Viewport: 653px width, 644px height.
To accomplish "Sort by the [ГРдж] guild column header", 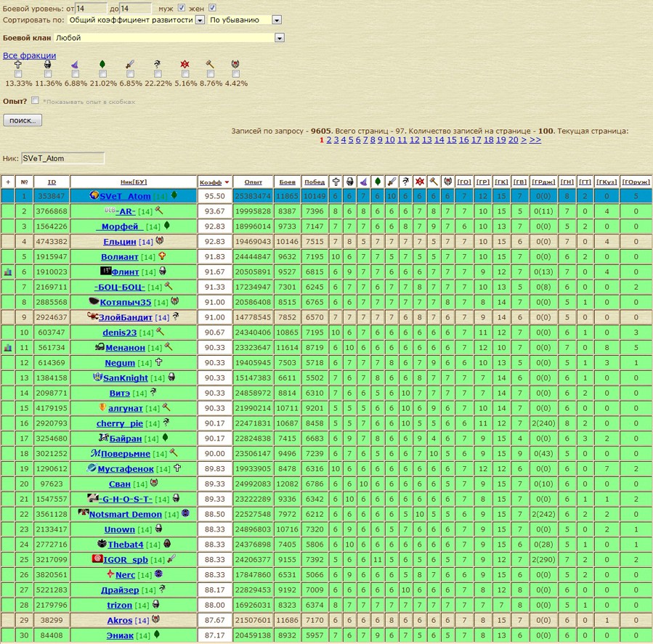I will (x=543, y=182).
